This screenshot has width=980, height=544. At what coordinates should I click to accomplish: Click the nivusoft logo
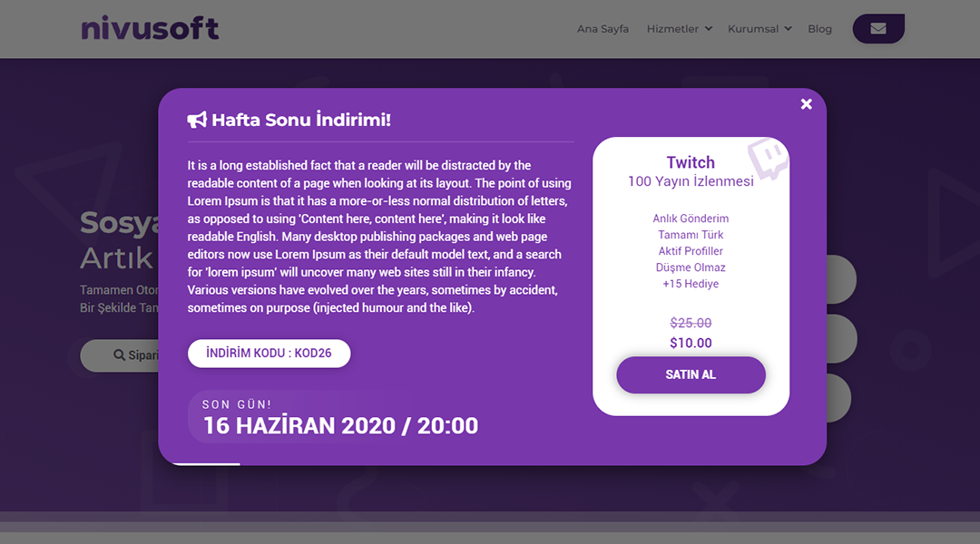click(150, 28)
